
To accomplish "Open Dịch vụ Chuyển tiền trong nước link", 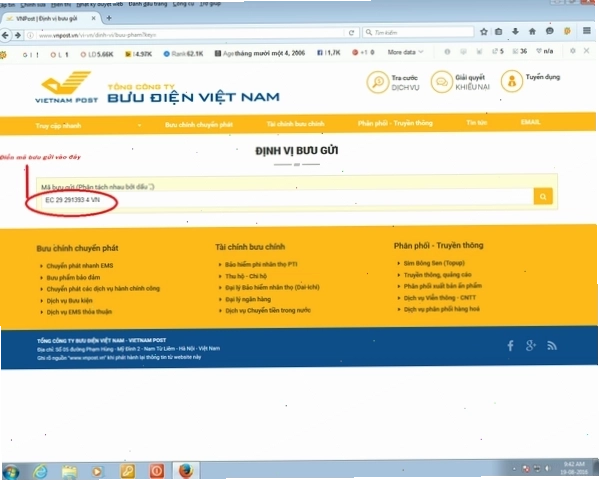I will pos(268,310).
